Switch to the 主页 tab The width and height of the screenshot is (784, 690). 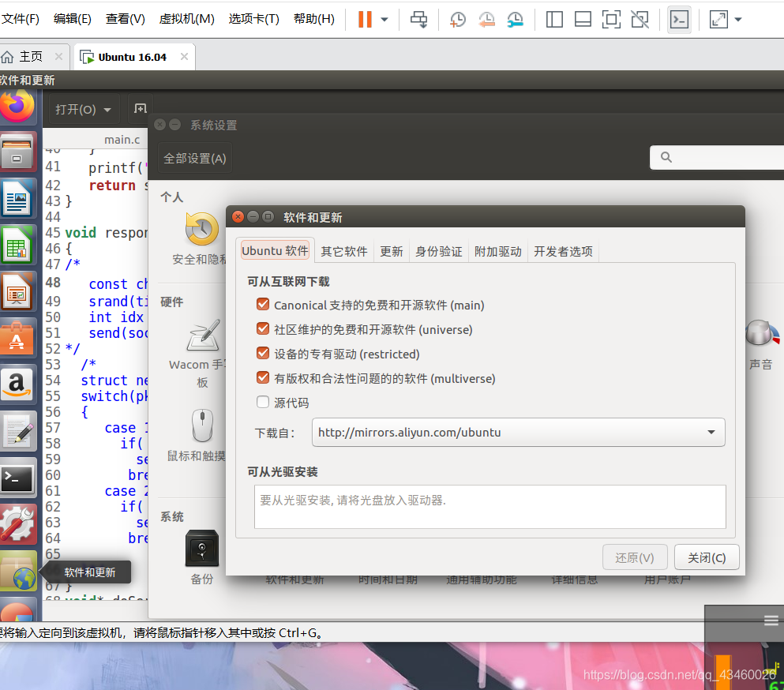[x=30, y=57]
